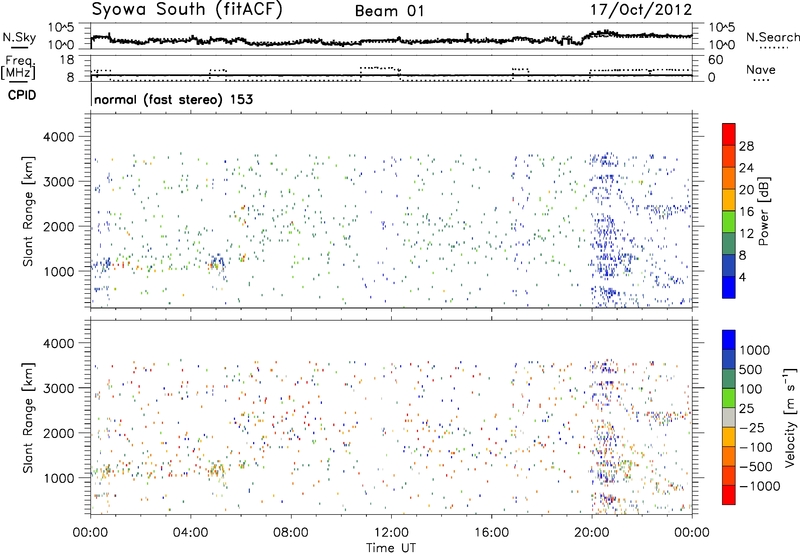Viewport: 800px width, 554px height.
Task: Click the 'Velocity [m s-1]' colorbar title
Action: pos(790,417)
